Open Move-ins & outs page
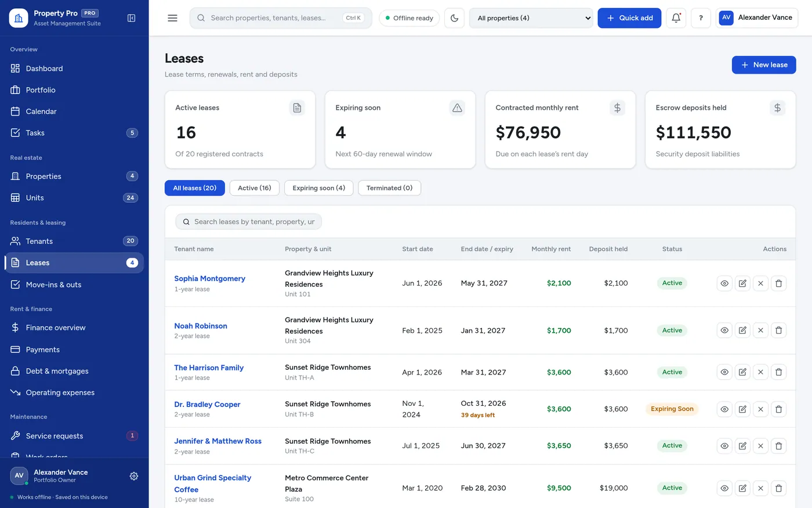This screenshot has height=508, width=812. coord(74,284)
